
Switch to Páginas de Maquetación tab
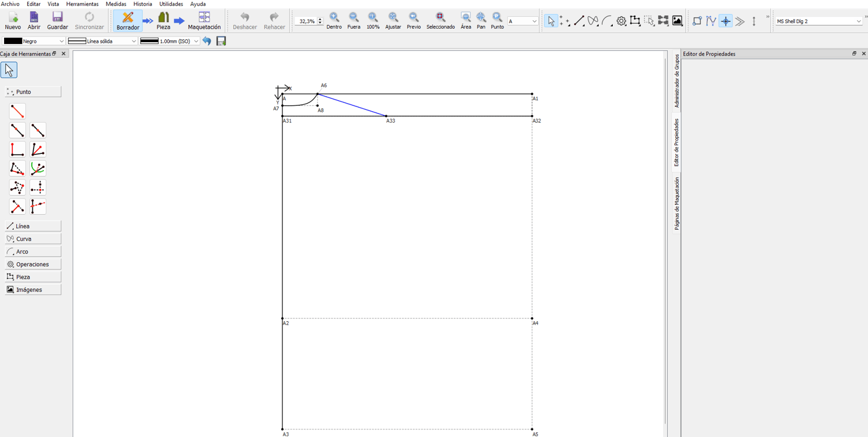pos(677,204)
